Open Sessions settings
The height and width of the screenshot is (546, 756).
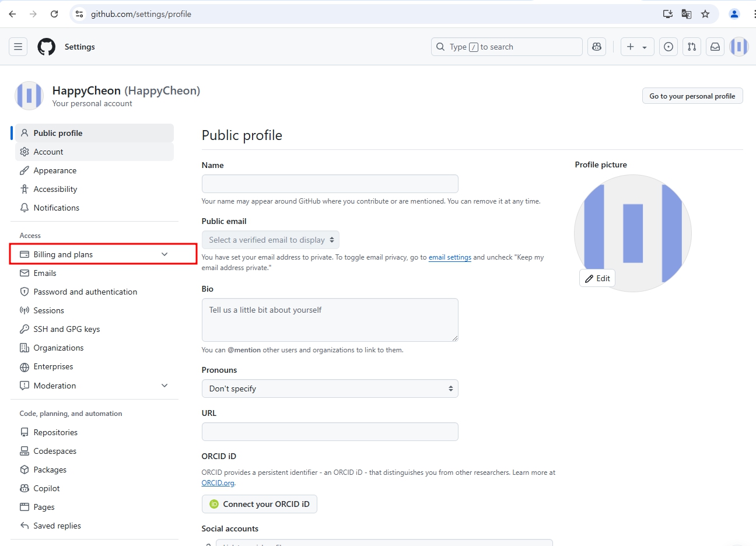click(x=94, y=310)
